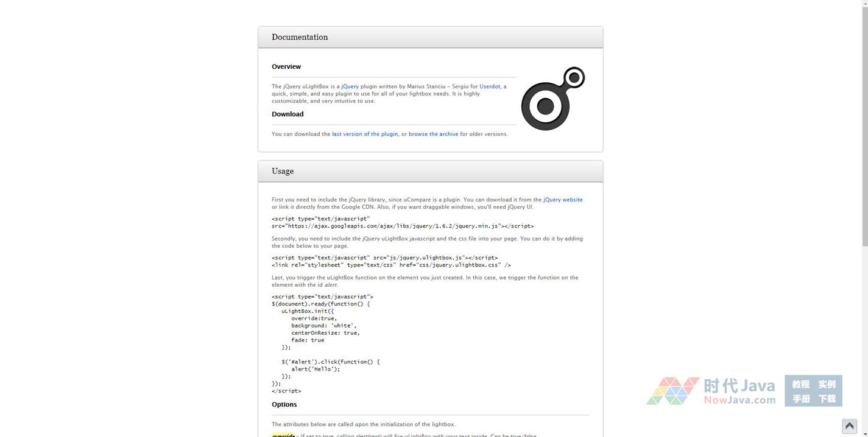868x437 pixels.
Task: Click the 教程 watermark button
Action: (x=800, y=384)
